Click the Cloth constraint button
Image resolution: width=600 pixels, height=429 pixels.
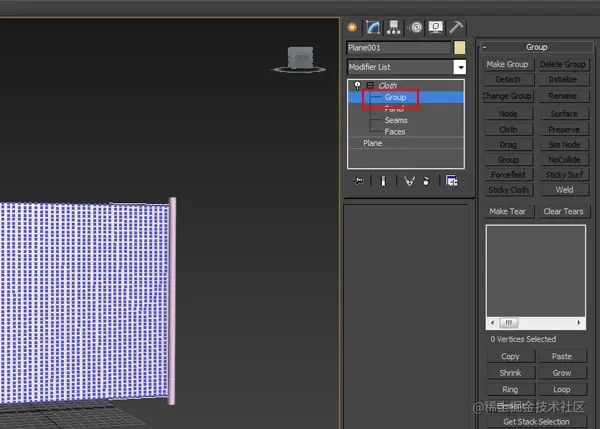[x=508, y=130]
